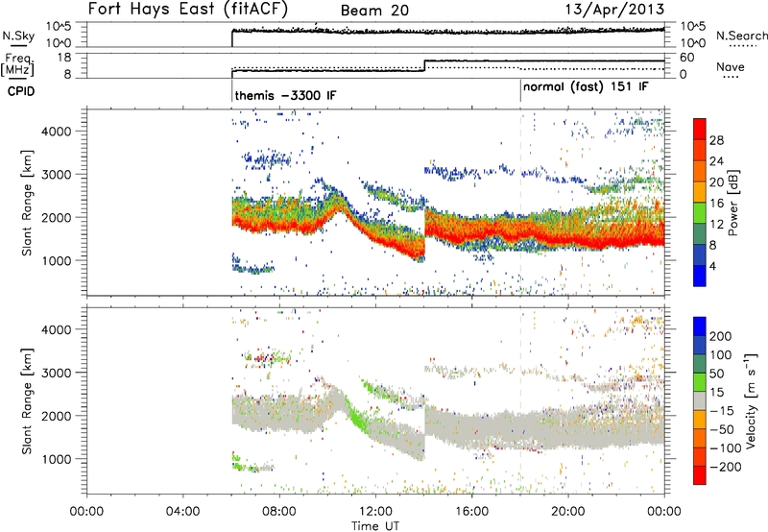Click the '04:00' time tick label
The image size is (768, 532).
[182, 512]
